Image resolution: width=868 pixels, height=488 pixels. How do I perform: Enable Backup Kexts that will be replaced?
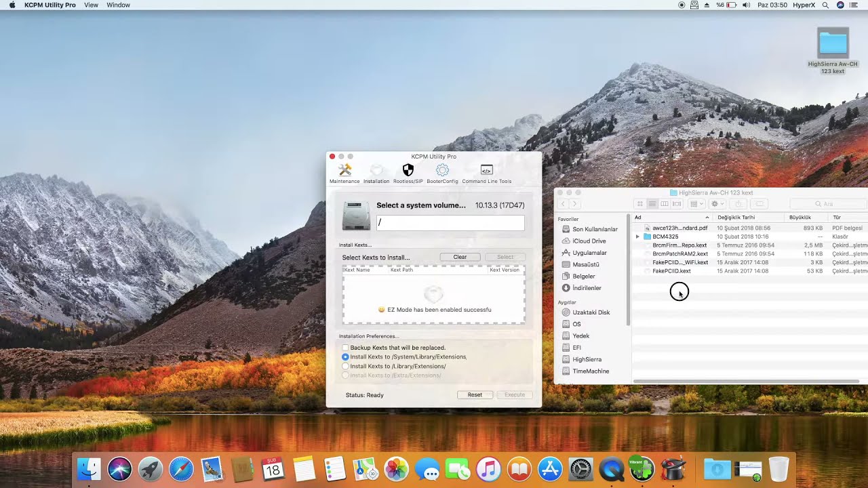coord(345,348)
